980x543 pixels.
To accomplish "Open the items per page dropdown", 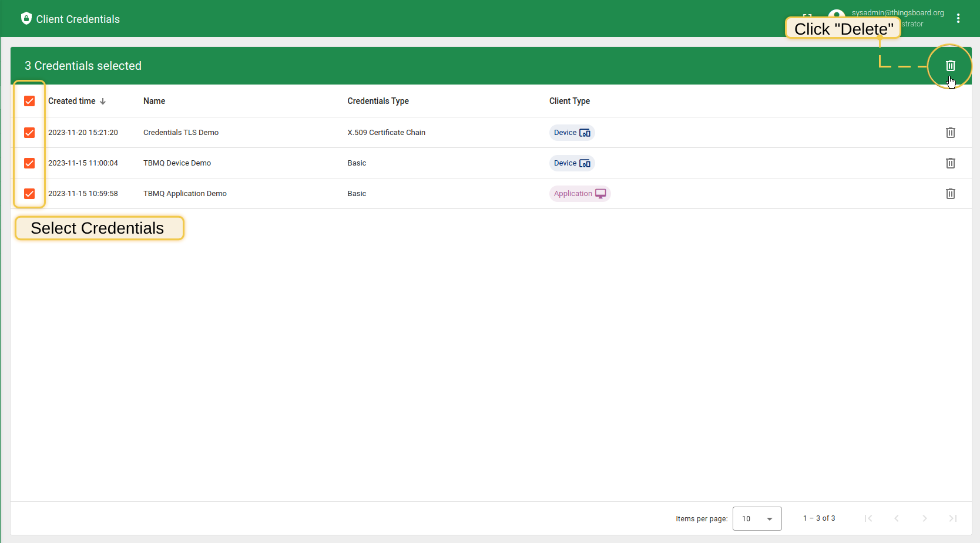I will [757, 518].
